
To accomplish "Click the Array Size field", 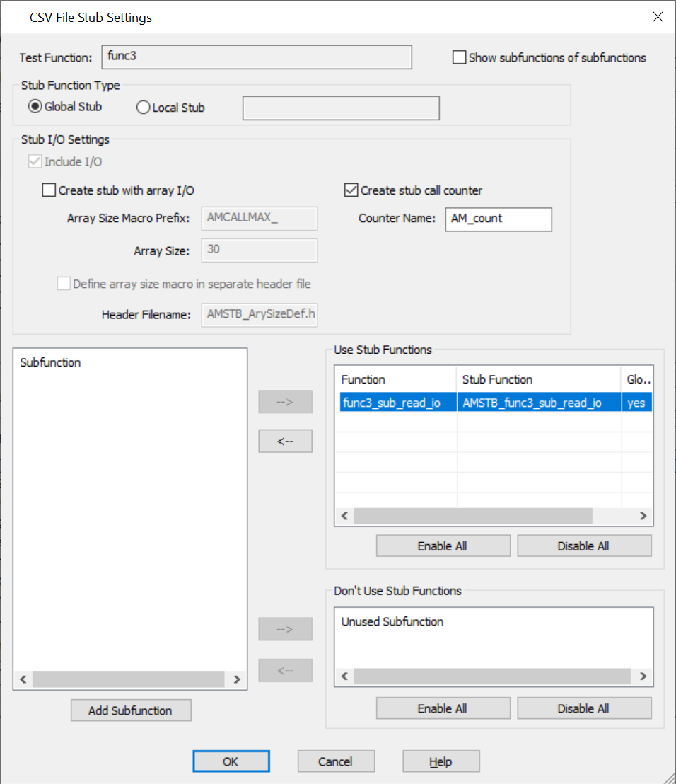I will click(x=260, y=250).
